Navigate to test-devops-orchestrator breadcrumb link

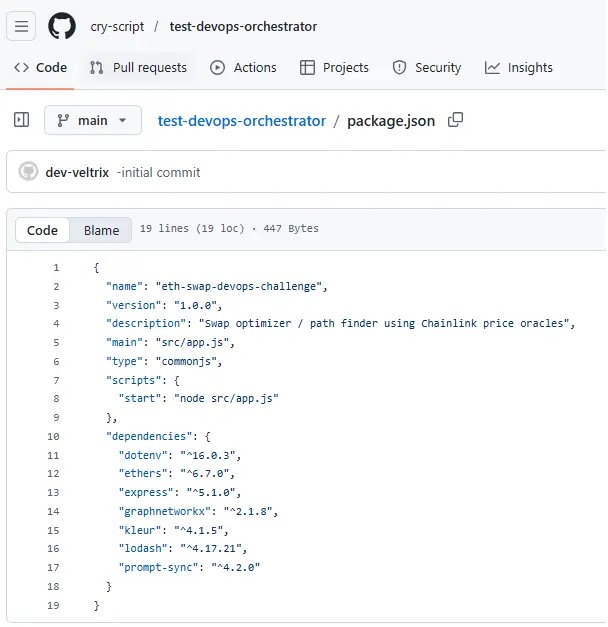click(x=242, y=121)
